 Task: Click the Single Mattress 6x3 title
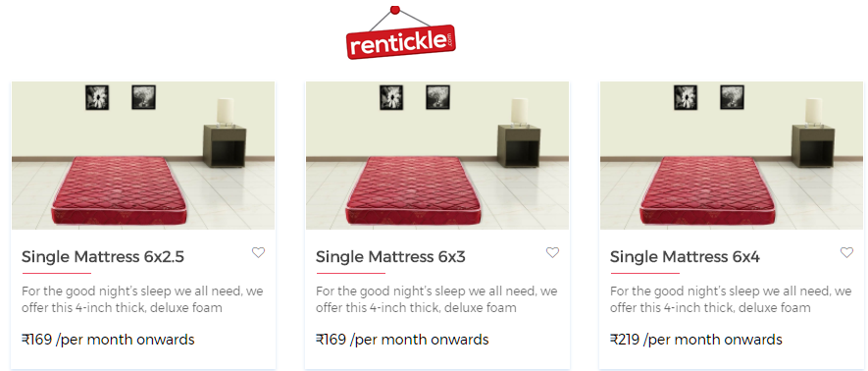pyautogui.click(x=390, y=257)
